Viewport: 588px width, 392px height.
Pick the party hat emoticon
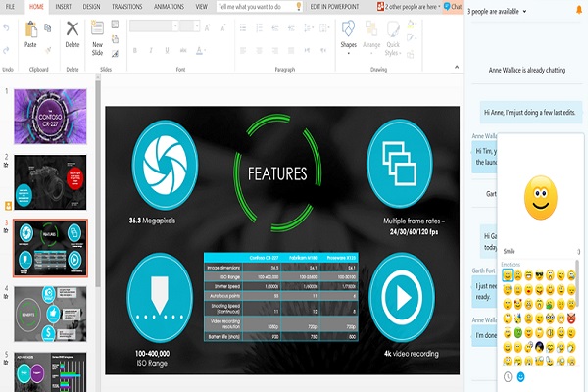coord(517,318)
